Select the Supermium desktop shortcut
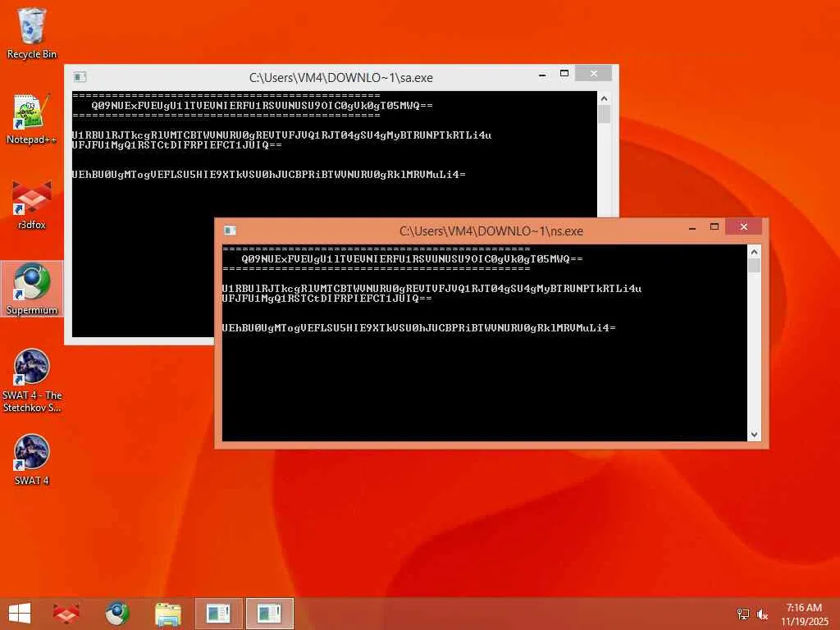 (32, 290)
